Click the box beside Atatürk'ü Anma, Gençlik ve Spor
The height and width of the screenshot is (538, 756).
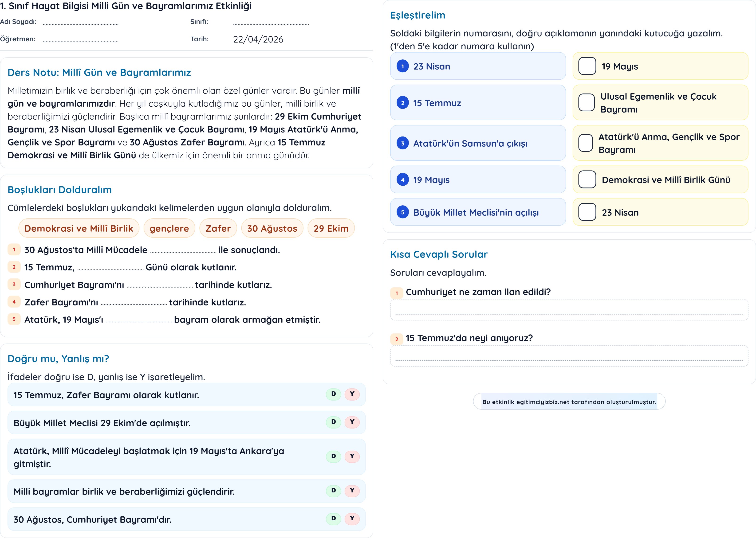click(585, 143)
